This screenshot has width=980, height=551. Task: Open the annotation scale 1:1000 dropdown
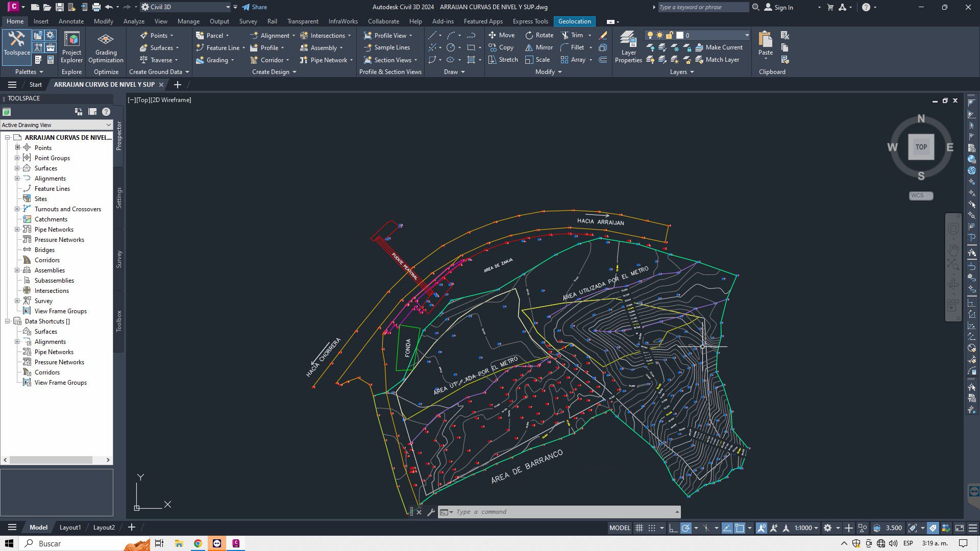[x=806, y=528]
